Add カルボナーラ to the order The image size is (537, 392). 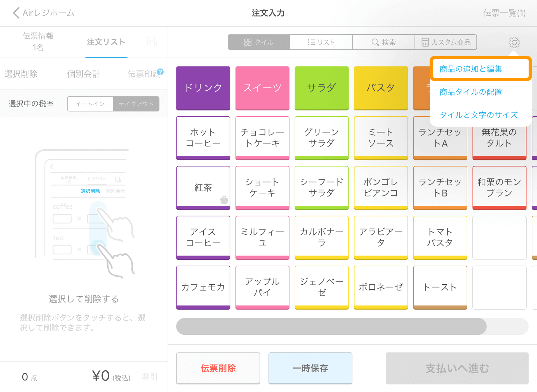[x=322, y=237]
